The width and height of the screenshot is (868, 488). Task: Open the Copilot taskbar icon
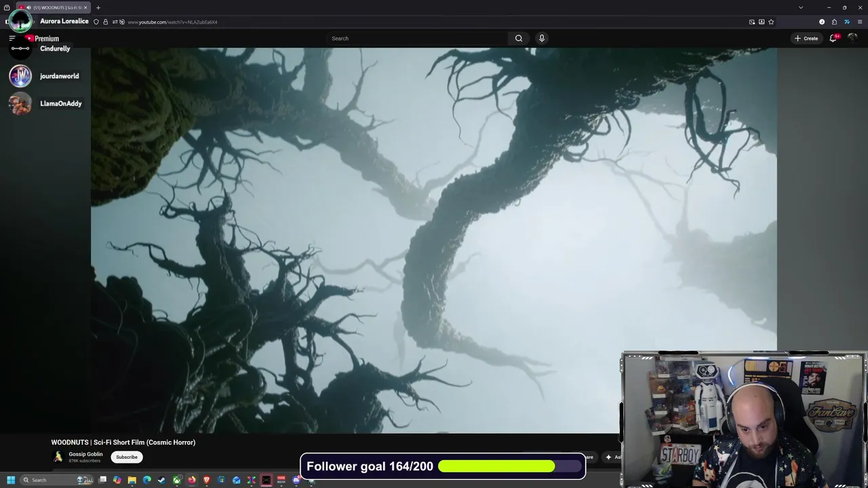click(117, 480)
